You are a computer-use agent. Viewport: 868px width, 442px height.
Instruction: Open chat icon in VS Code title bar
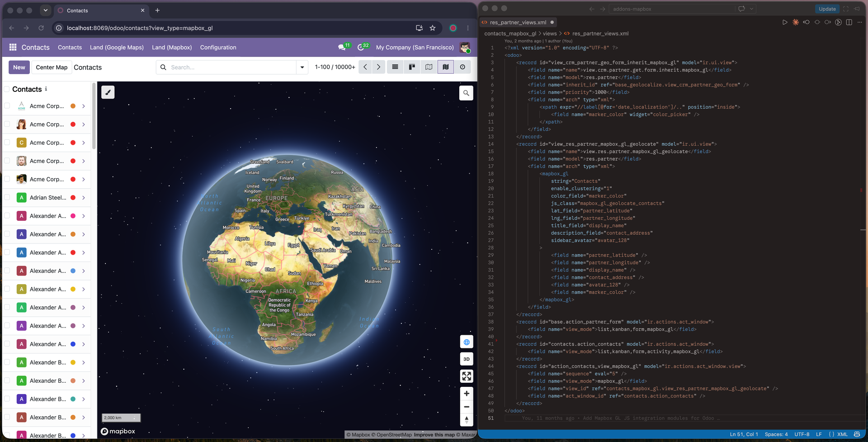[x=741, y=9]
